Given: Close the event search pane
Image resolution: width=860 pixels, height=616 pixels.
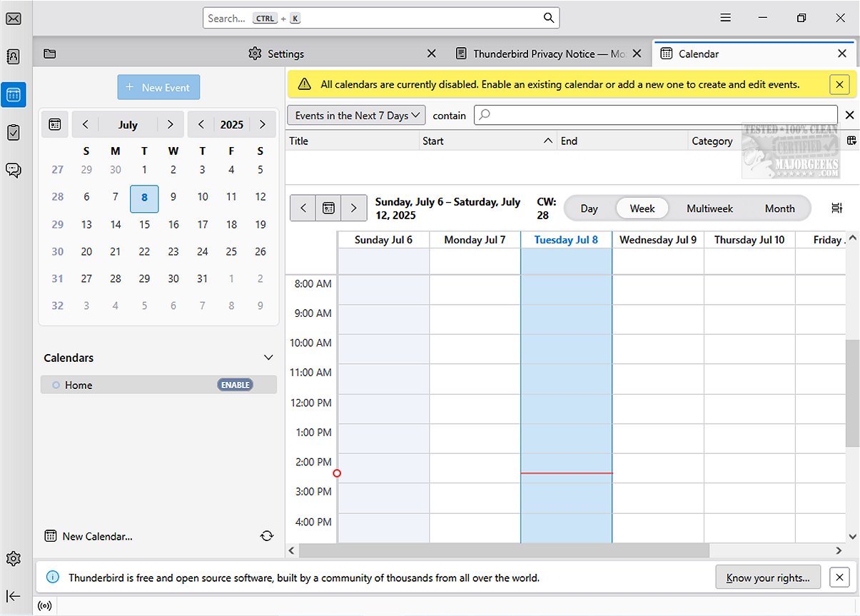Looking at the screenshot, I should 850,115.
